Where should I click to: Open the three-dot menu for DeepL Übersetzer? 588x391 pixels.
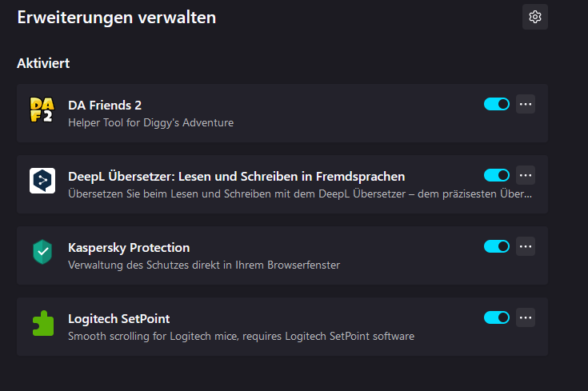[x=526, y=175]
